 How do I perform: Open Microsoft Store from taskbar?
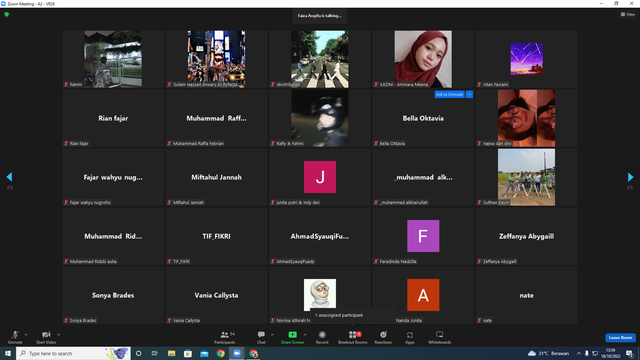(x=188, y=353)
